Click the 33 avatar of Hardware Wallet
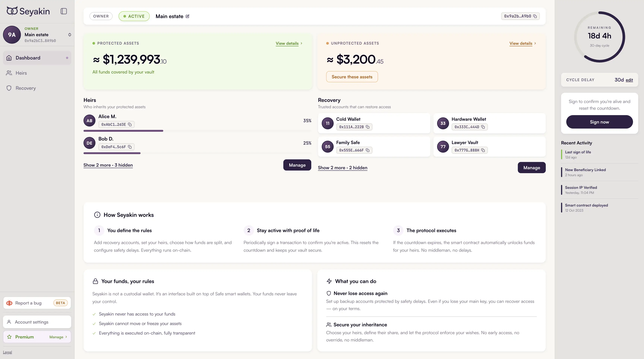The height and width of the screenshot is (359, 644). 443,123
